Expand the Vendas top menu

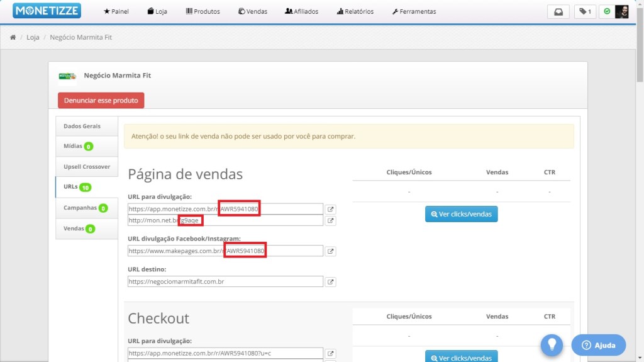pos(253,11)
